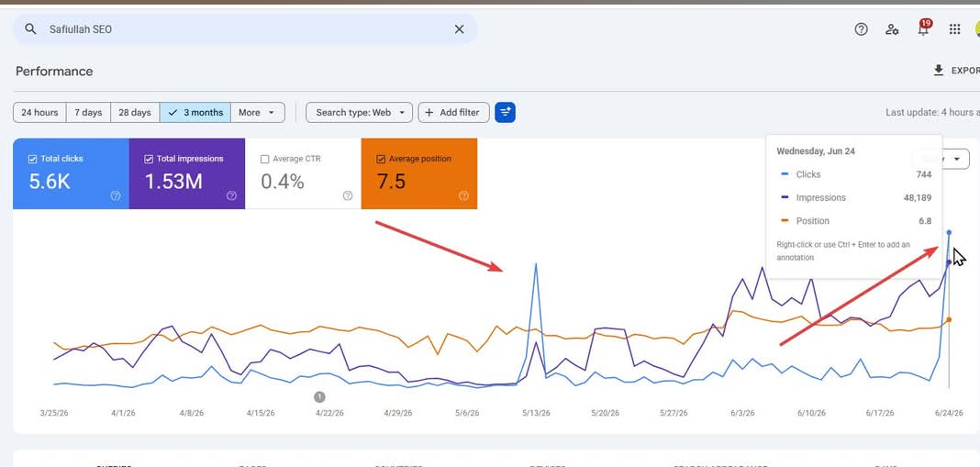Select the 28 days range
The image size is (980, 467).
click(135, 113)
